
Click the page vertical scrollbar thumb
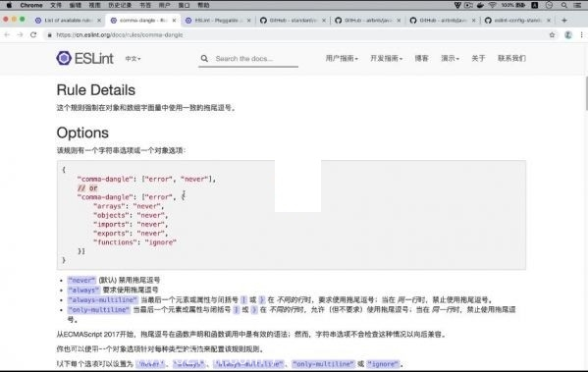tap(586, 93)
